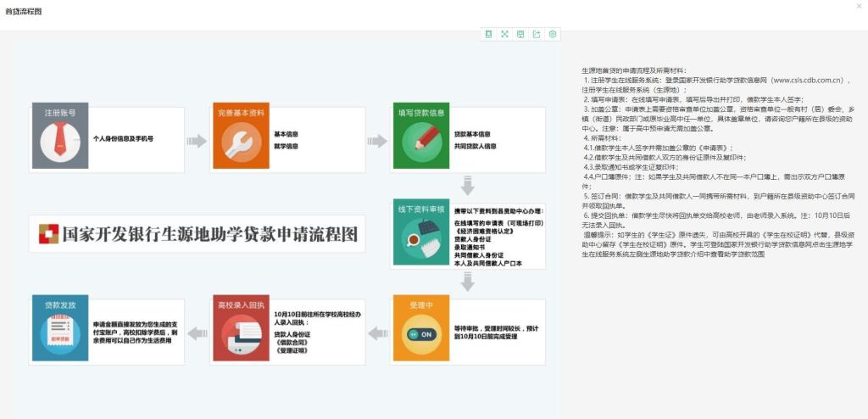Click the 首贷流程图 dialog title
868x419 pixels.
point(23,12)
